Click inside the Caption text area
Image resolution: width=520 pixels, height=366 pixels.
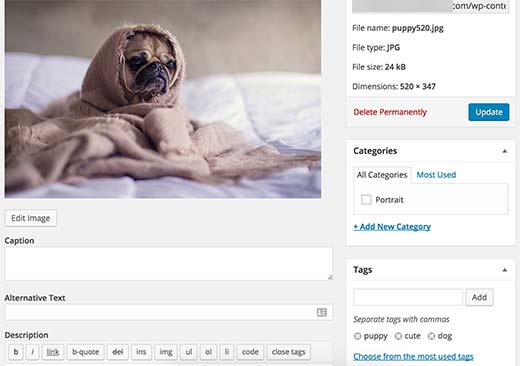[169, 264]
